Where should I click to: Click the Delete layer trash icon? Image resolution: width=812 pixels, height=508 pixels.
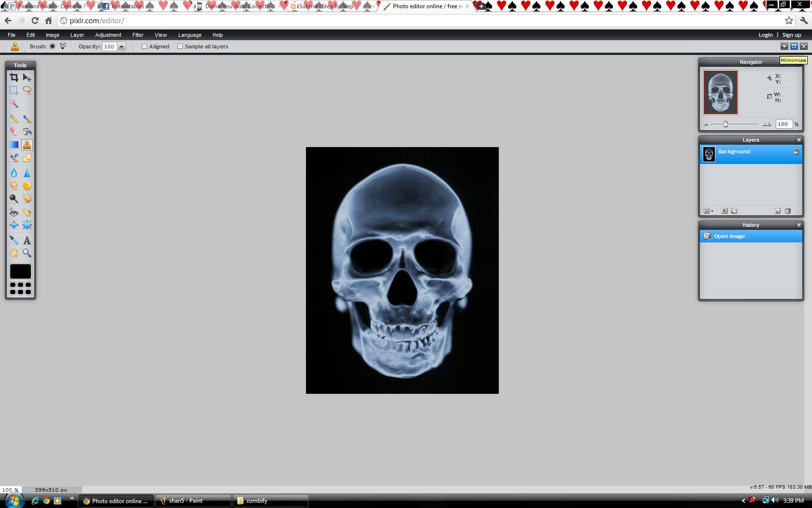[788, 211]
